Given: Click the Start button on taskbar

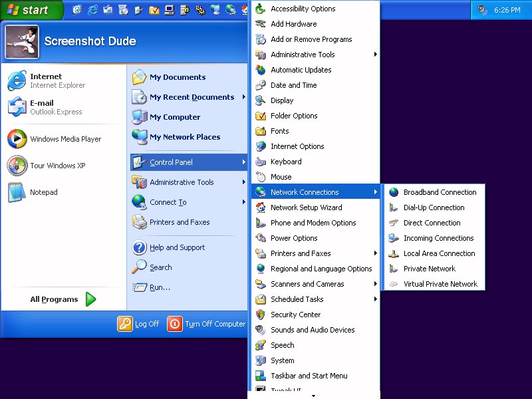Looking at the screenshot, I should click(31, 10).
